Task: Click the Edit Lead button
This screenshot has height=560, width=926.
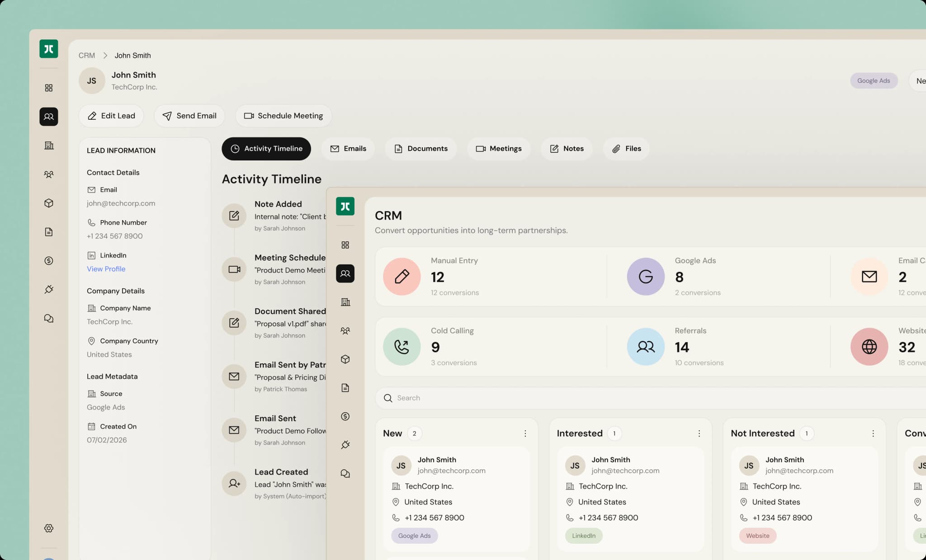Action: pyautogui.click(x=111, y=116)
